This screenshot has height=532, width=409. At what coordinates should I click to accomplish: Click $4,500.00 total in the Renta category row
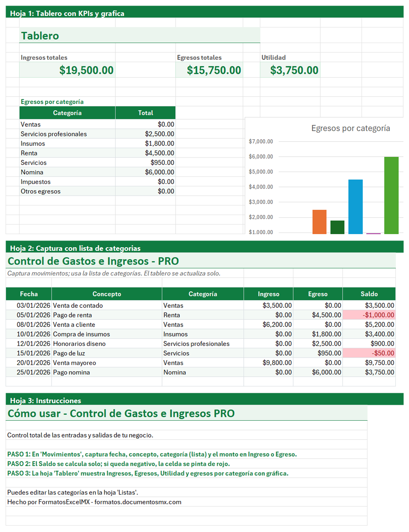pos(146,153)
